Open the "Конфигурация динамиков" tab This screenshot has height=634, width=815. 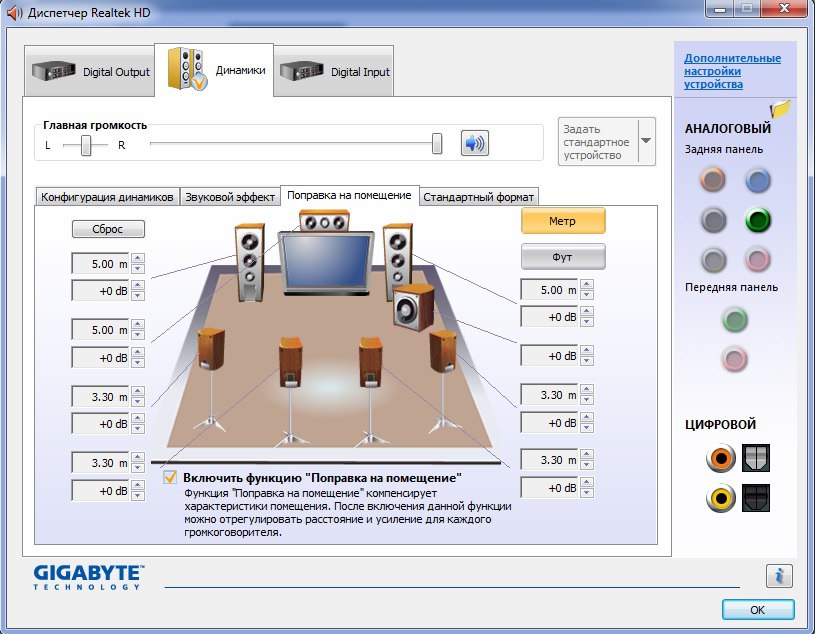tap(108, 197)
